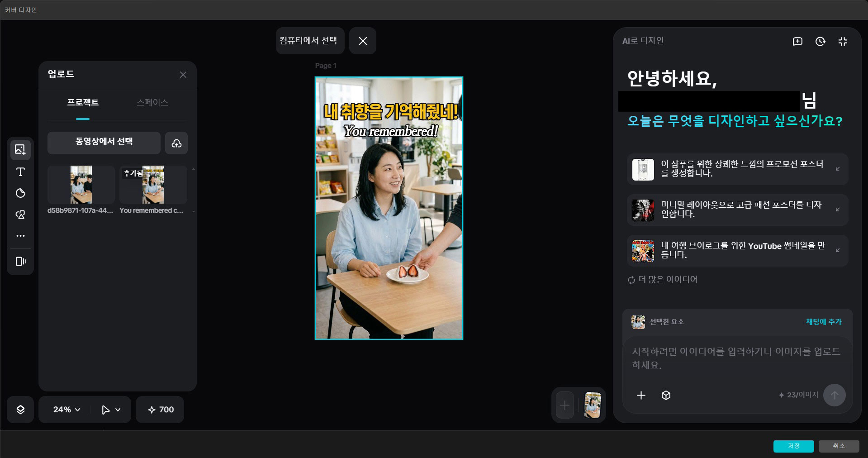Refresh ideas with 더 많은 아이디어

[663, 280]
